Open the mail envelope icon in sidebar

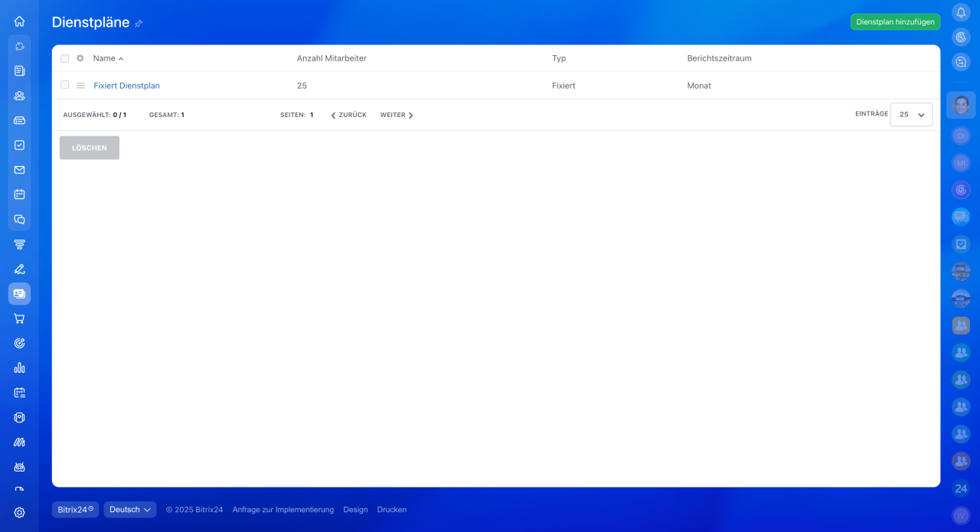19,170
